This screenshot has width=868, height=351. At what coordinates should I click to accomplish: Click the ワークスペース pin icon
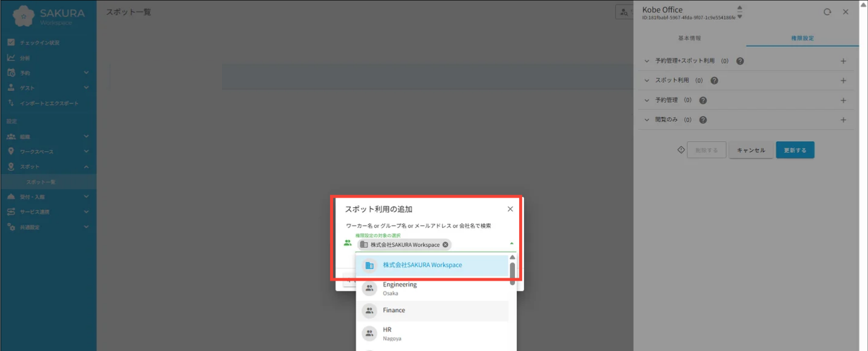(x=11, y=152)
